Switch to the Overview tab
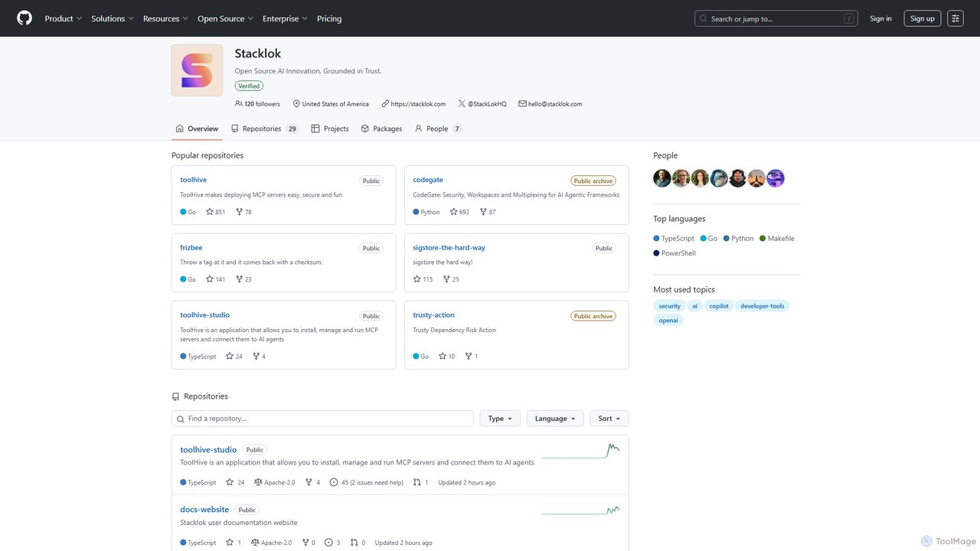Image resolution: width=980 pixels, height=551 pixels. (197, 129)
